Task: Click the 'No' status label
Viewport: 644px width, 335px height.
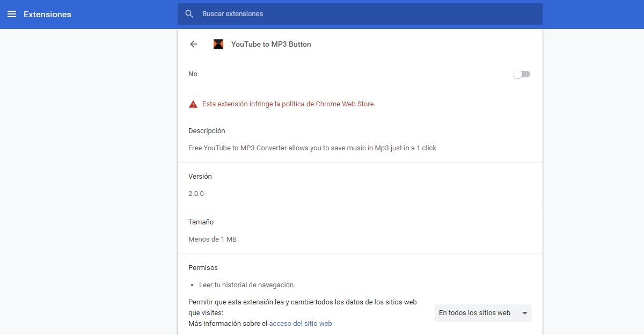Action: click(x=193, y=74)
